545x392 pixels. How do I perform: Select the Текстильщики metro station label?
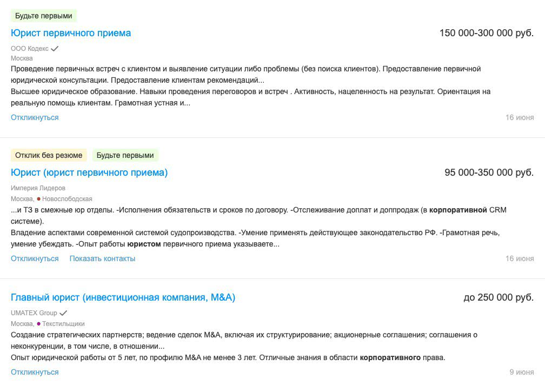tap(63, 324)
